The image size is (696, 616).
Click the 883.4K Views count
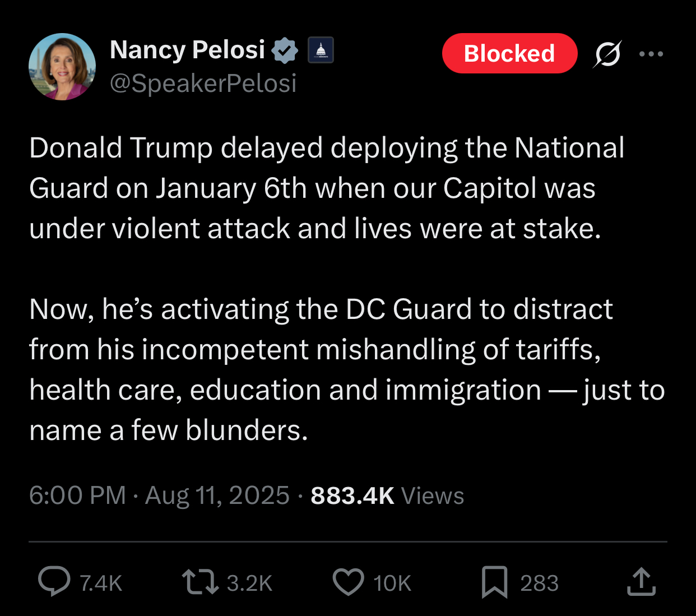tap(387, 495)
